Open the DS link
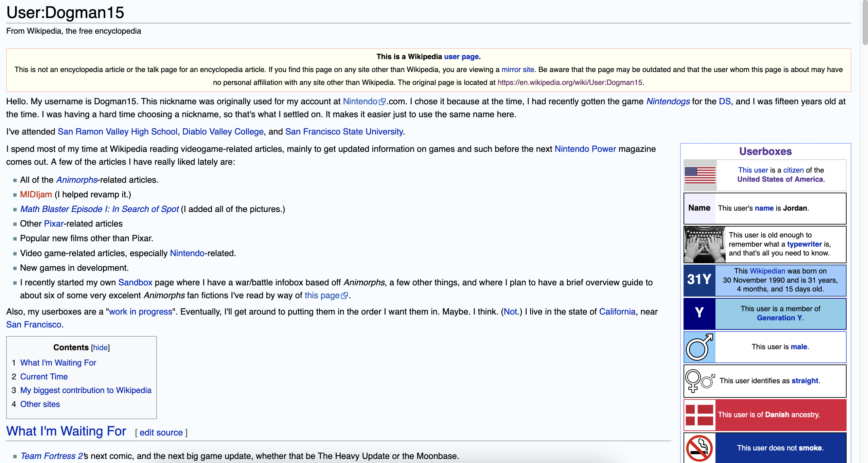868x463 pixels. (x=725, y=102)
